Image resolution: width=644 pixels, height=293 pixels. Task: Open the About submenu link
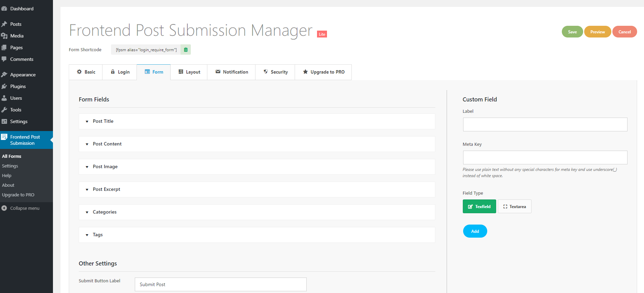click(8, 185)
